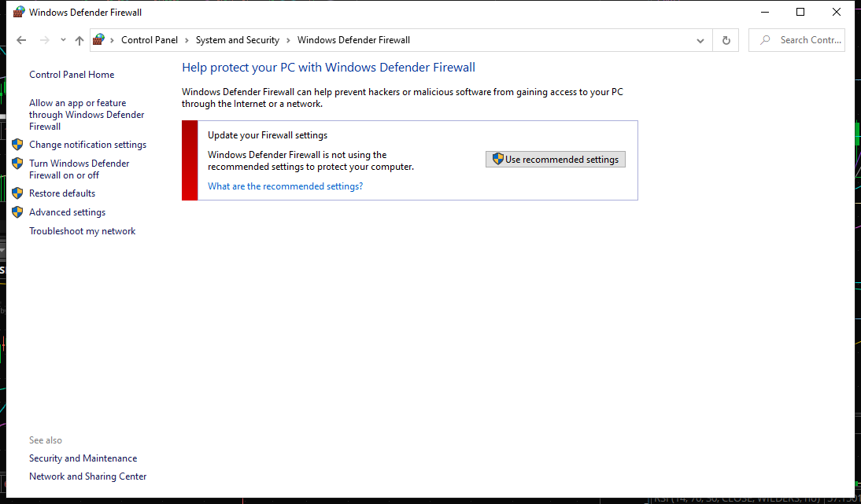Screen dimensions: 861x504
Task: Refresh the Control Panel page
Action: pos(726,41)
